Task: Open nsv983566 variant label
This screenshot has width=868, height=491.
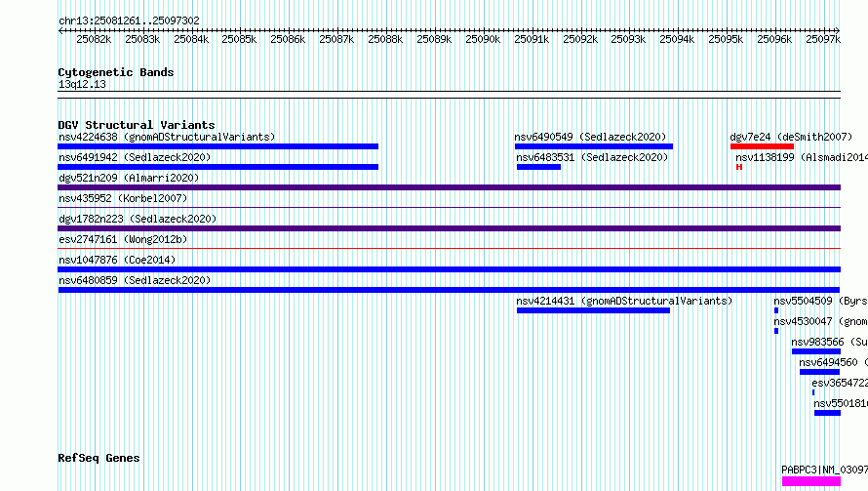Action: [829, 342]
